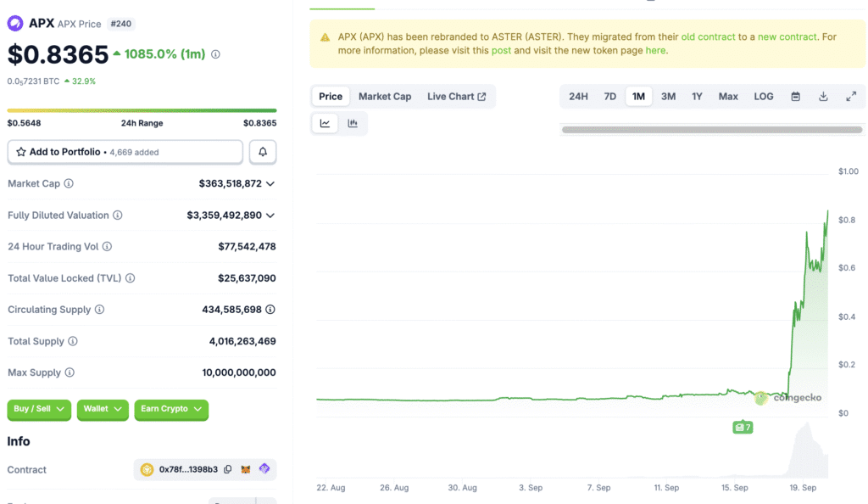
Task: Select the 1Y time range
Action: coord(697,97)
